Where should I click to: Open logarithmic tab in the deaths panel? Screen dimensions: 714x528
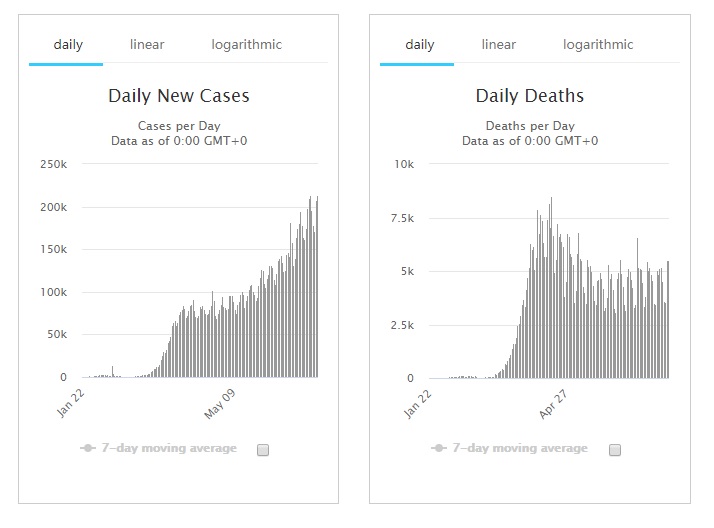(598, 44)
